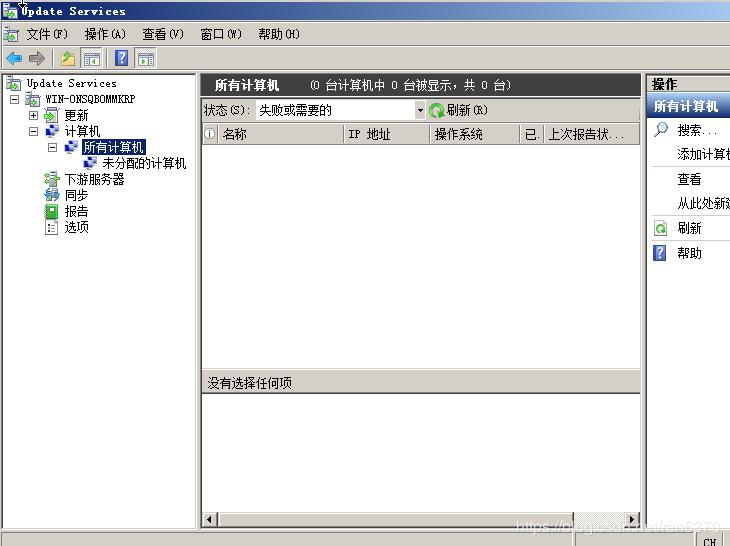This screenshot has width=730, height=546.
Task: Open the 查看(V) menu
Action: [163, 34]
